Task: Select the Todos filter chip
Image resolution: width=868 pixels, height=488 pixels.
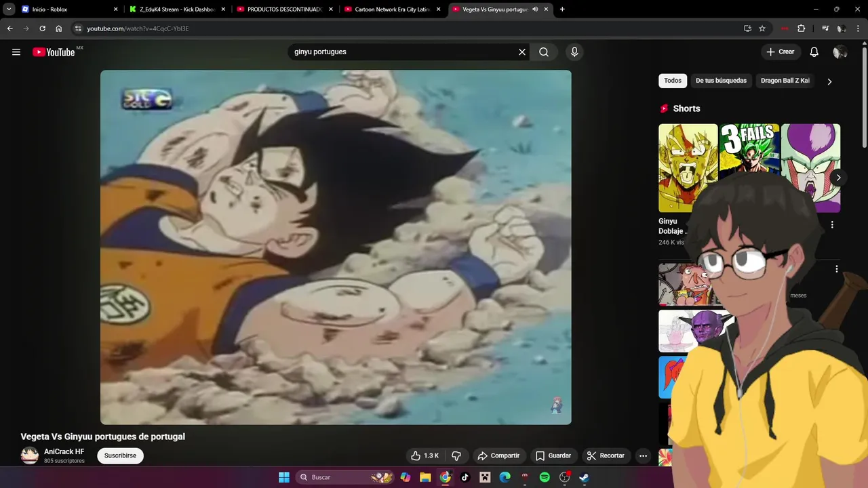Action: (x=673, y=81)
